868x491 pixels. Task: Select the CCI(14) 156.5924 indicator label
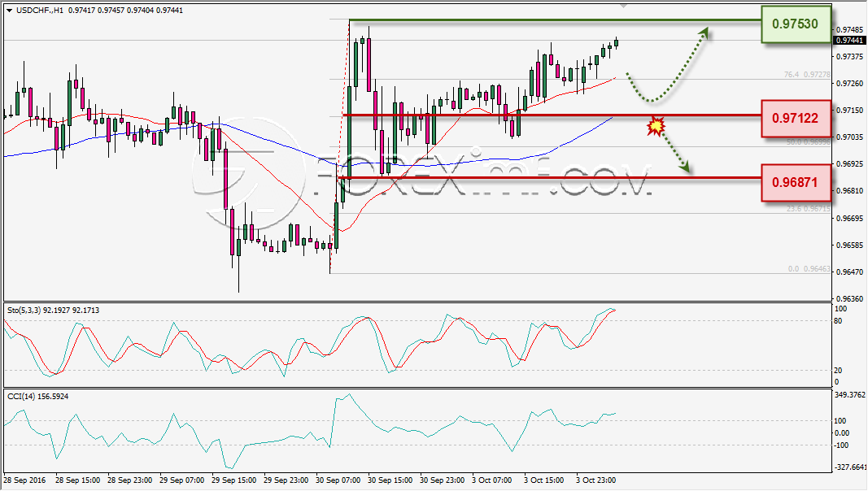[x=37, y=397]
